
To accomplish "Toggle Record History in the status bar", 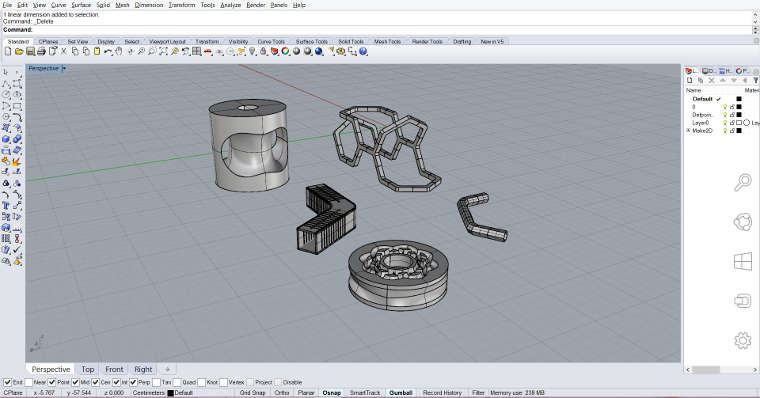I will (442, 393).
